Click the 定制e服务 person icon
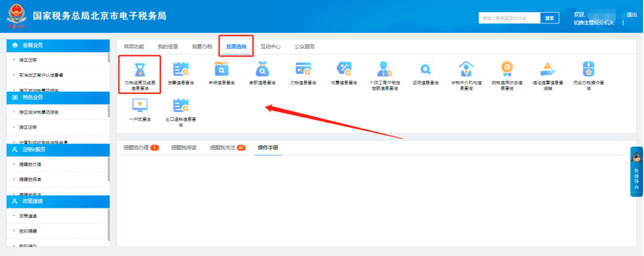The image size is (644, 256). click(x=15, y=149)
